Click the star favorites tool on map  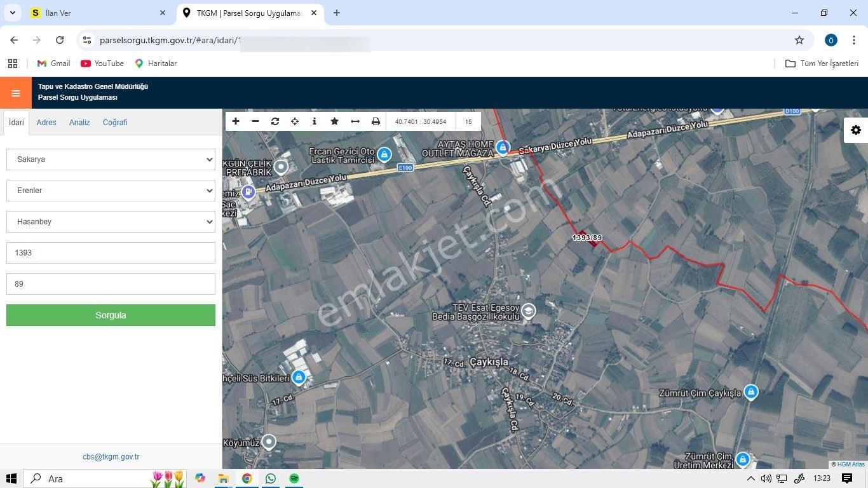(x=334, y=121)
